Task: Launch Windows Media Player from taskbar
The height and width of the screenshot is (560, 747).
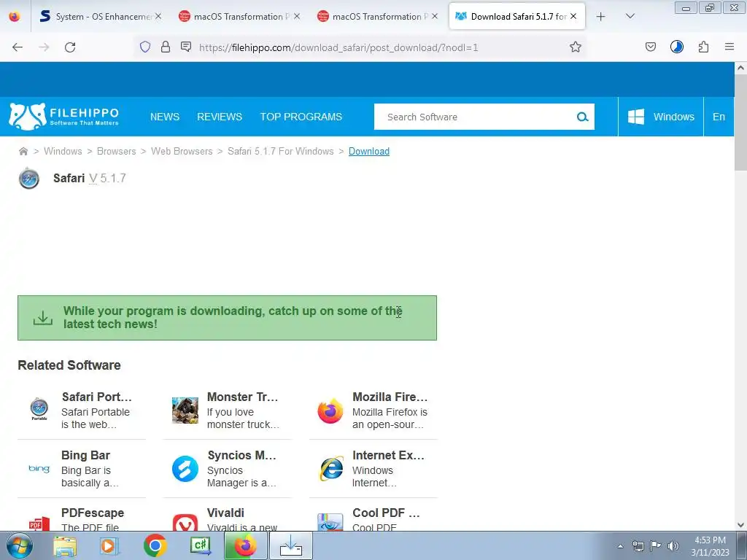Action: click(x=109, y=545)
